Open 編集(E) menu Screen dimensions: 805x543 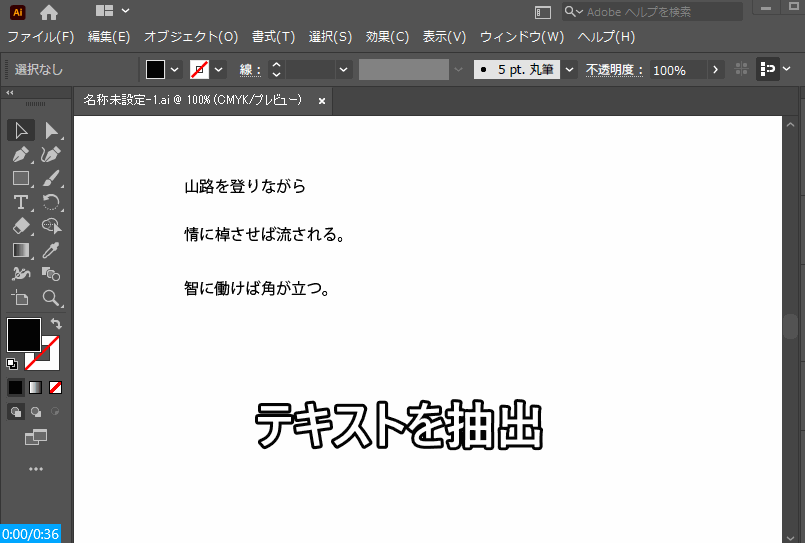click(109, 37)
